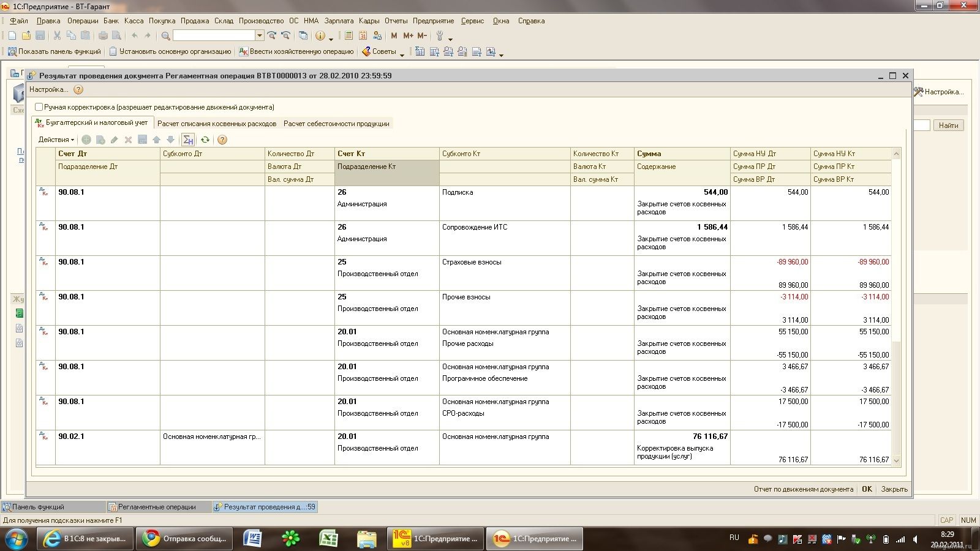Open the calendar icon in main toolbar
Image resolution: width=980 pixels, height=551 pixels.
[x=363, y=36]
